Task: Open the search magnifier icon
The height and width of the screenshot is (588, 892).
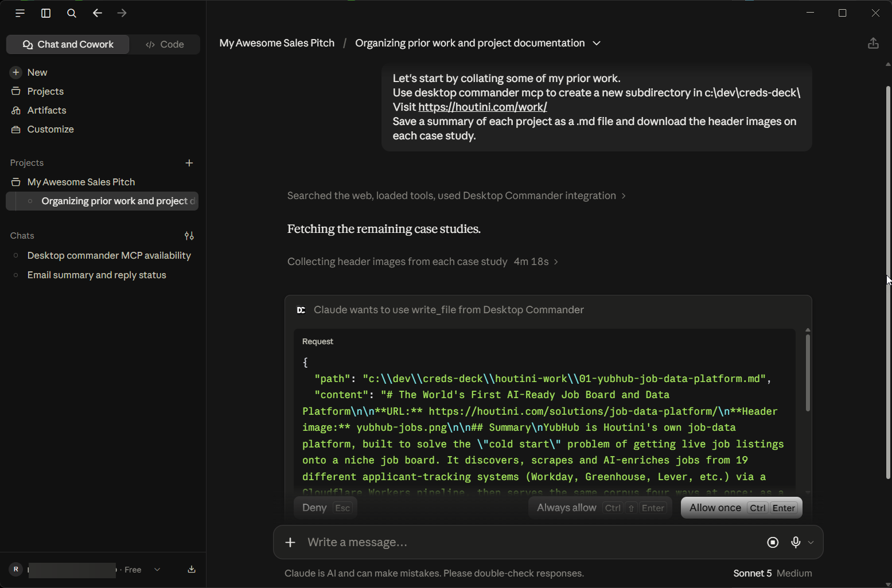Action: click(x=72, y=13)
